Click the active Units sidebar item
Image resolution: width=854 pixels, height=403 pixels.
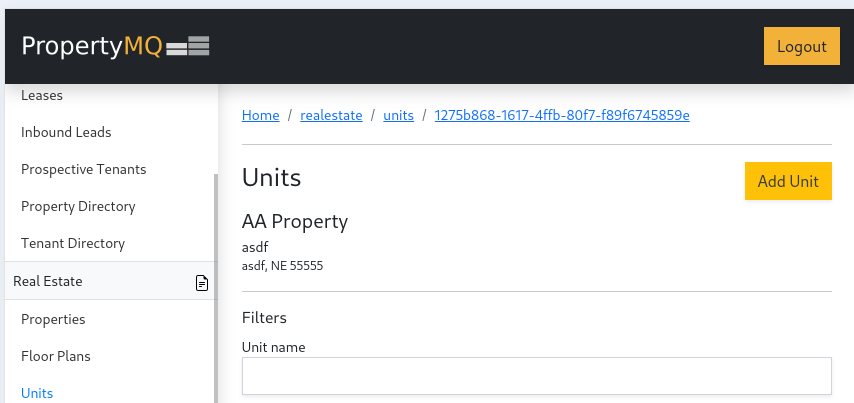pyautogui.click(x=37, y=393)
